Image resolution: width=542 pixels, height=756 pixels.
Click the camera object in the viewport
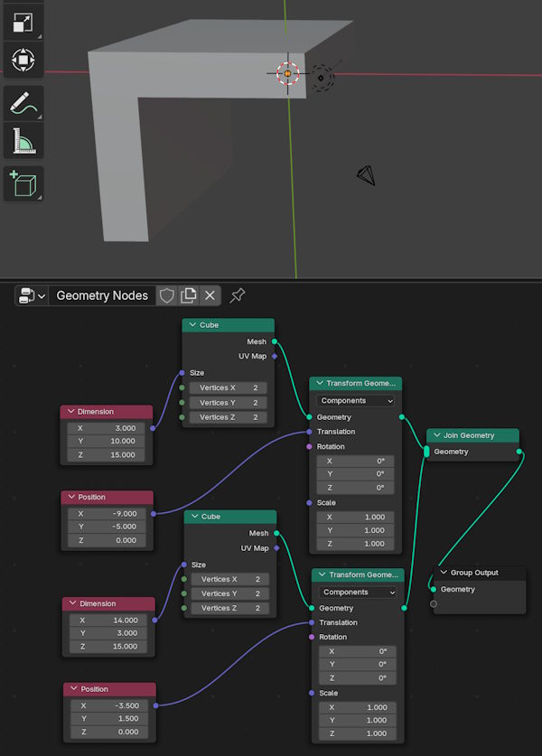tap(366, 173)
